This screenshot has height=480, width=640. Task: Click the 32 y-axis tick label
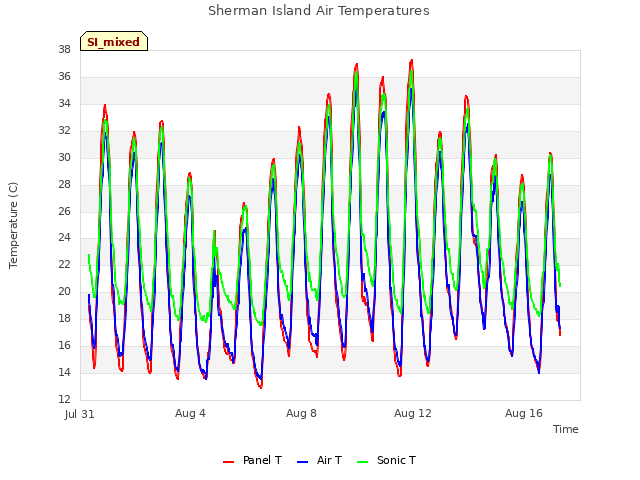point(64,130)
